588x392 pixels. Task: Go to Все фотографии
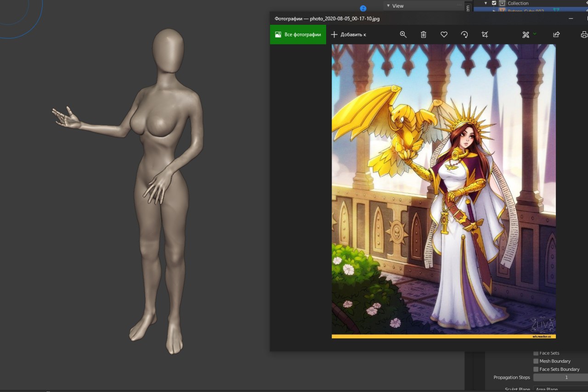pos(298,34)
